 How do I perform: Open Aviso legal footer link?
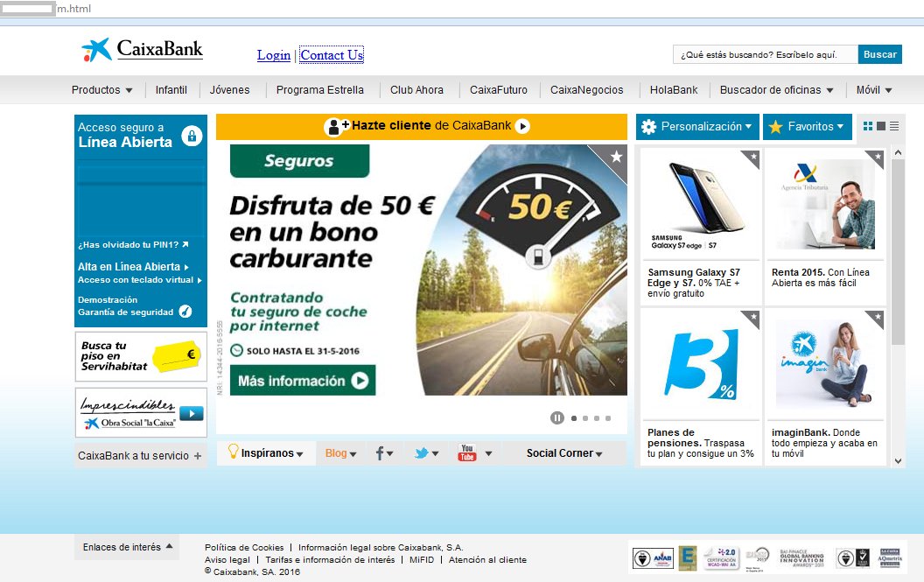(227, 559)
